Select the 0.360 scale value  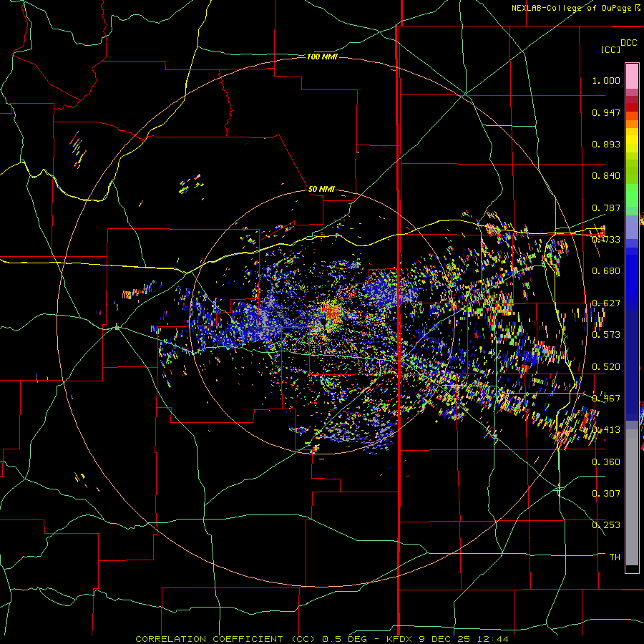(606, 462)
